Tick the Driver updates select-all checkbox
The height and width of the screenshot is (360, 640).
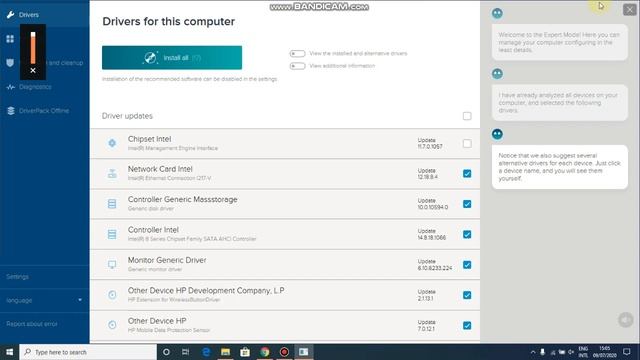pyautogui.click(x=467, y=116)
